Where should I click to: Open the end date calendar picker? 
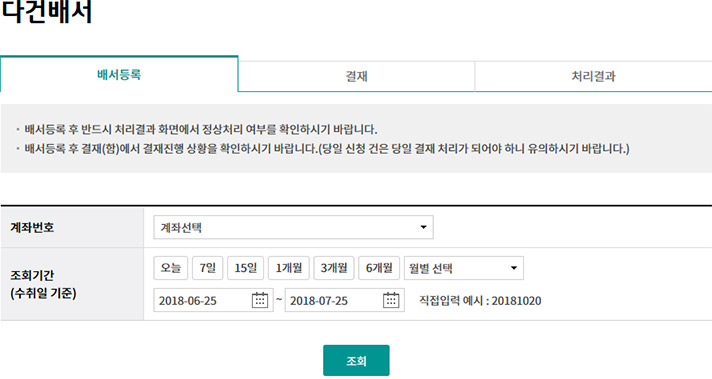(391, 300)
